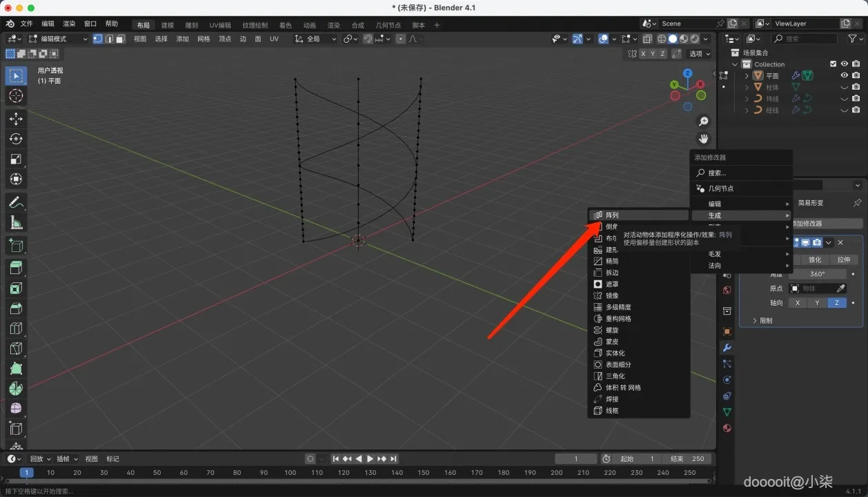Activate the 3D Cursor tool
868x497 pixels.
[16, 96]
